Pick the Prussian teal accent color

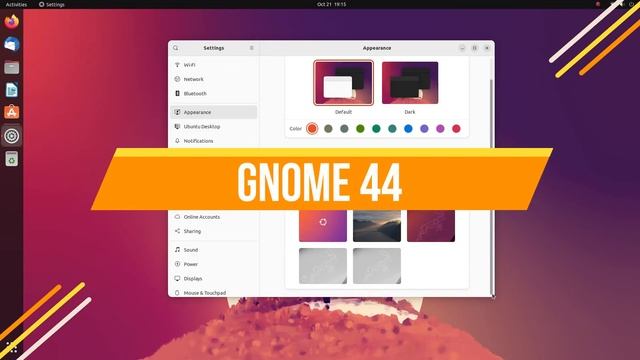(x=392, y=129)
